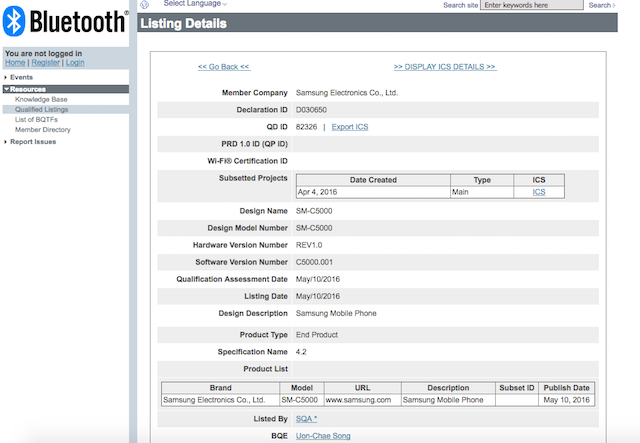The height and width of the screenshot is (443, 640).
Task: Open Member Directory in sidebar
Action: coord(43,129)
